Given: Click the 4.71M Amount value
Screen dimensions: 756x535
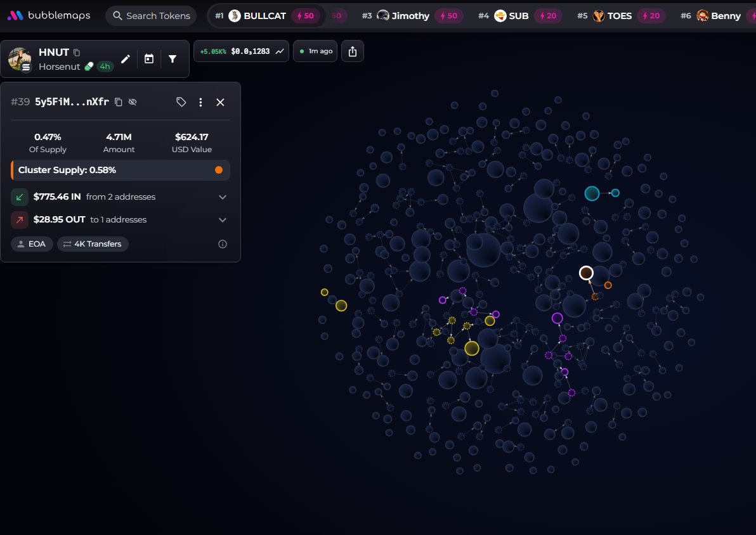Looking at the screenshot, I should [x=119, y=138].
